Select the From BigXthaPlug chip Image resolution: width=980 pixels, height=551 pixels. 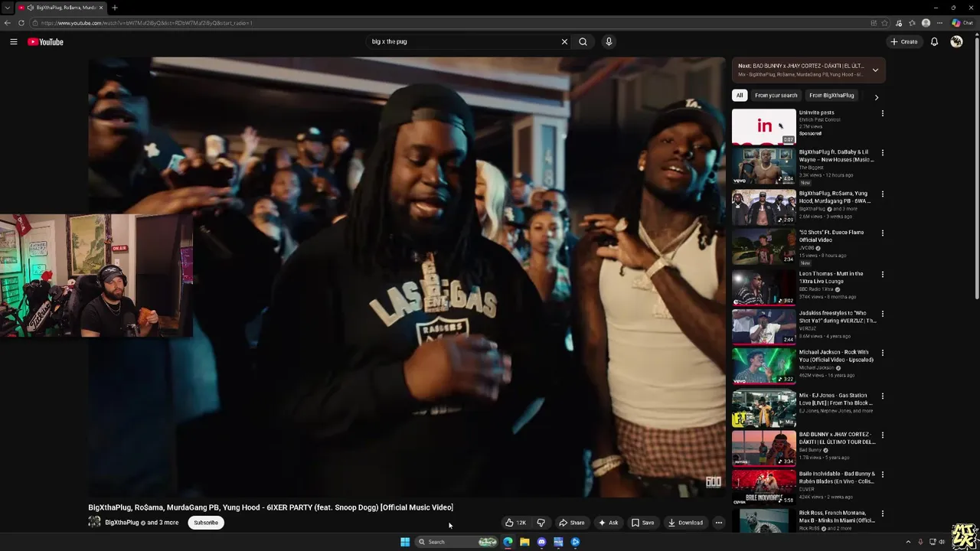pos(831,96)
